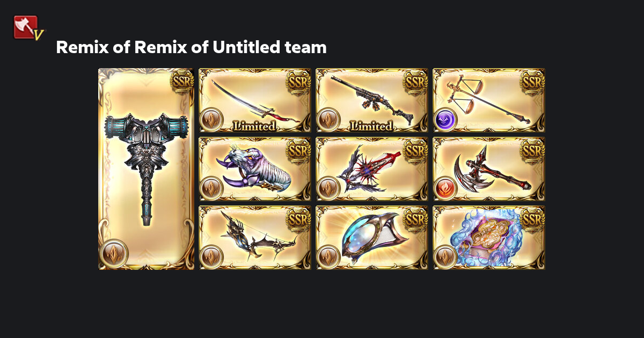Image resolution: width=644 pixels, height=338 pixels.
Task: Click SSR badge on the scales staff
Action: pyautogui.click(x=532, y=82)
